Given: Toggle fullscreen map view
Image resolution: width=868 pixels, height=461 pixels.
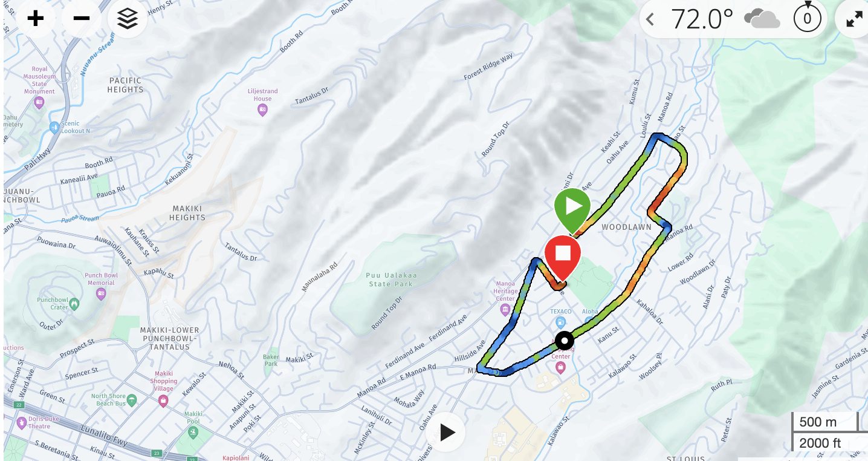Looking at the screenshot, I should click(853, 19).
